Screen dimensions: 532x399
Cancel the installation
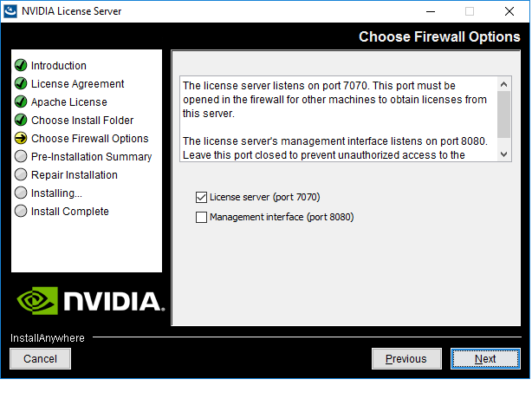(x=40, y=359)
